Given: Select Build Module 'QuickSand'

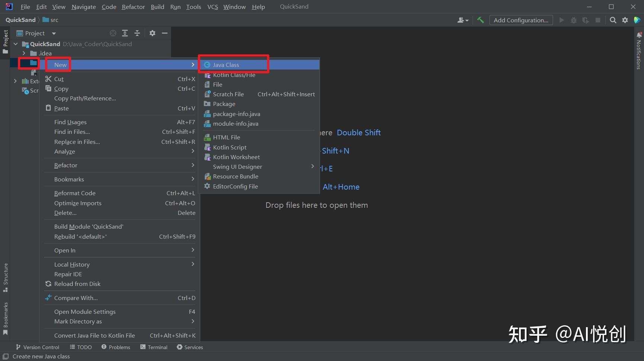Looking at the screenshot, I should (120, 226).
